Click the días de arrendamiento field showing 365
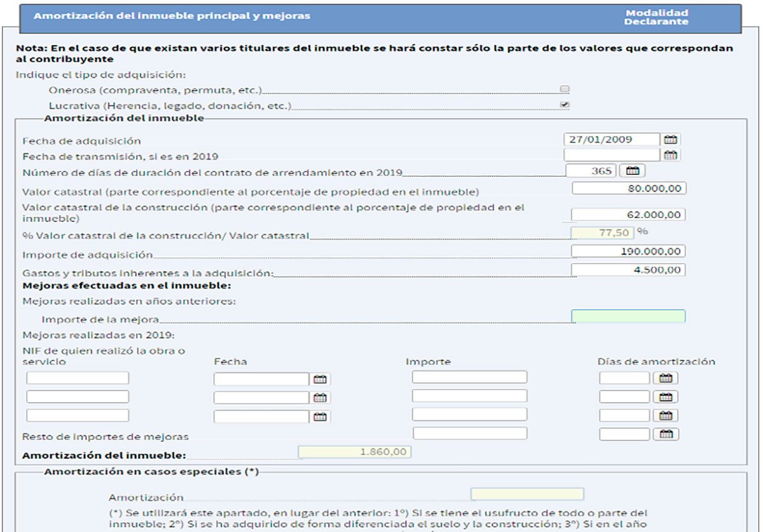 point(590,171)
